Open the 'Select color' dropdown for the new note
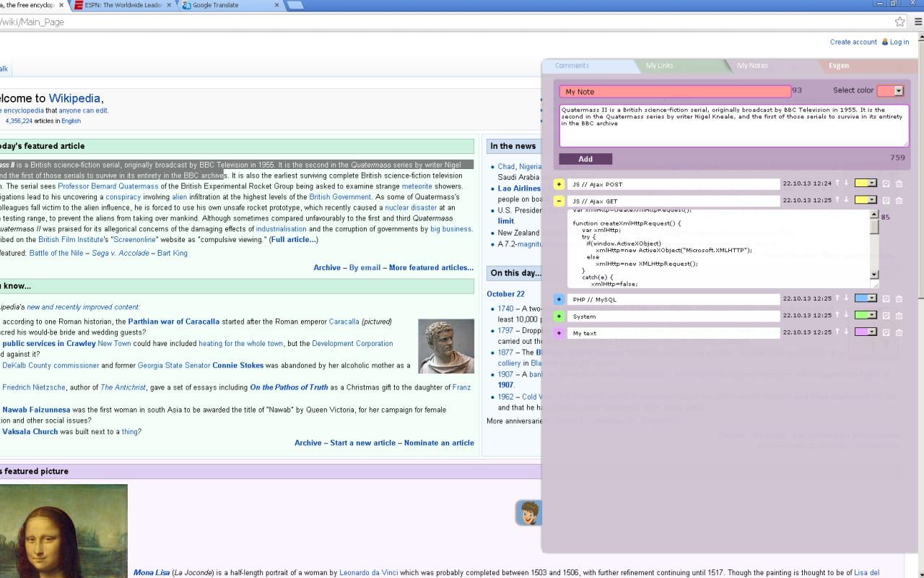This screenshot has height=578, width=924. tap(890, 90)
